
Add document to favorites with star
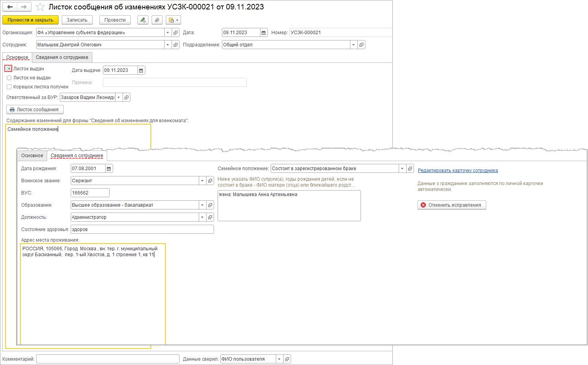(x=40, y=7)
